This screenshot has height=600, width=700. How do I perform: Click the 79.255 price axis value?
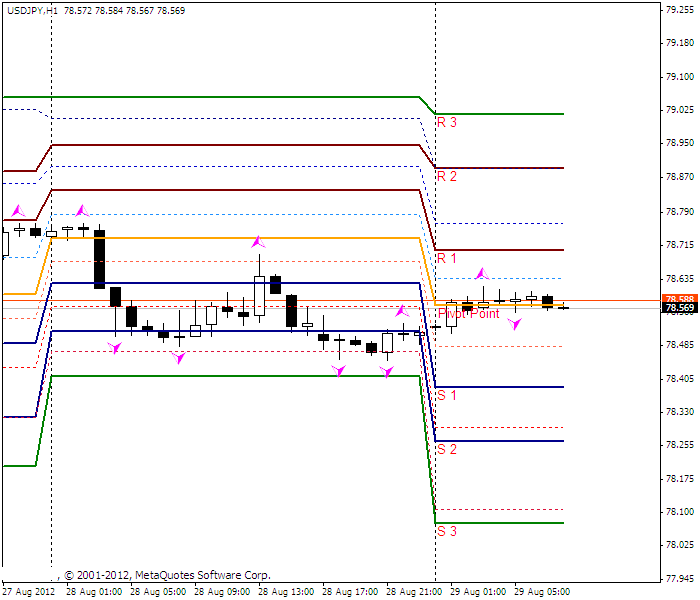[x=680, y=10]
